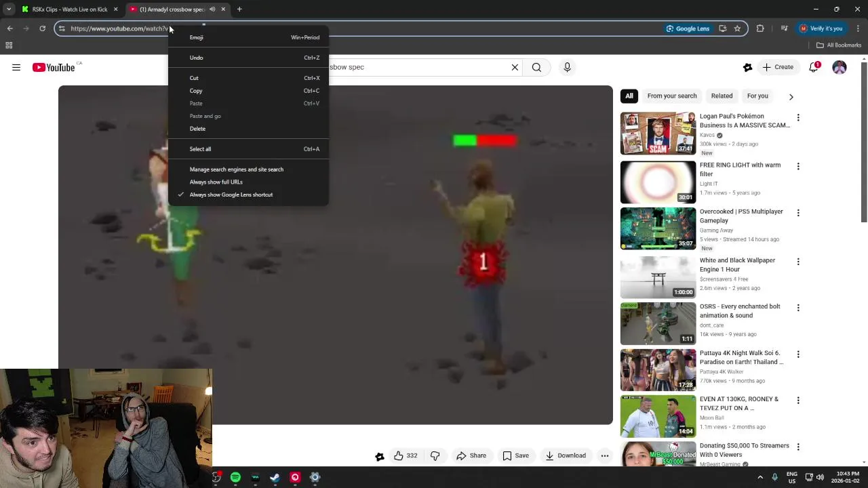Start voice search with the microphone icon
868x488 pixels.
pyautogui.click(x=568, y=67)
